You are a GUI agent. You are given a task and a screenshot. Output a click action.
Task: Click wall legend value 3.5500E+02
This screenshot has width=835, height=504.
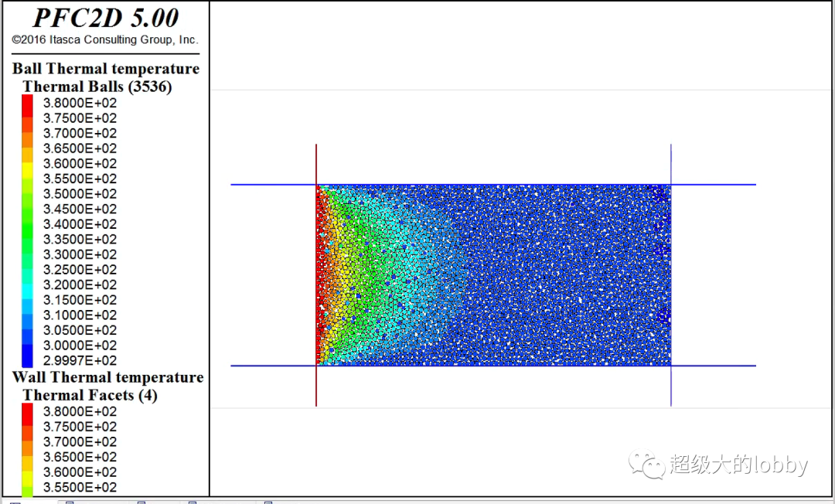(x=80, y=488)
